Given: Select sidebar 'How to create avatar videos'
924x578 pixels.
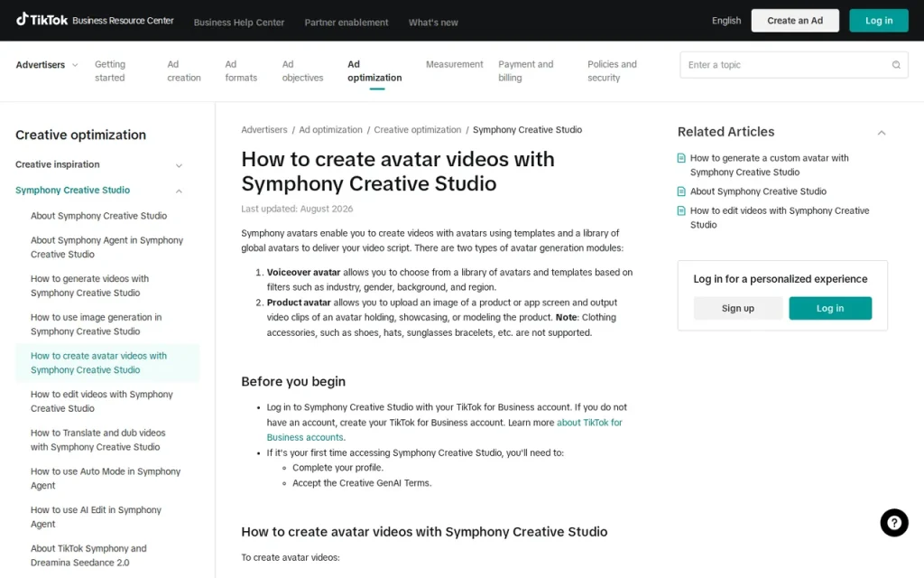Looking at the screenshot, I should coord(107,363).
